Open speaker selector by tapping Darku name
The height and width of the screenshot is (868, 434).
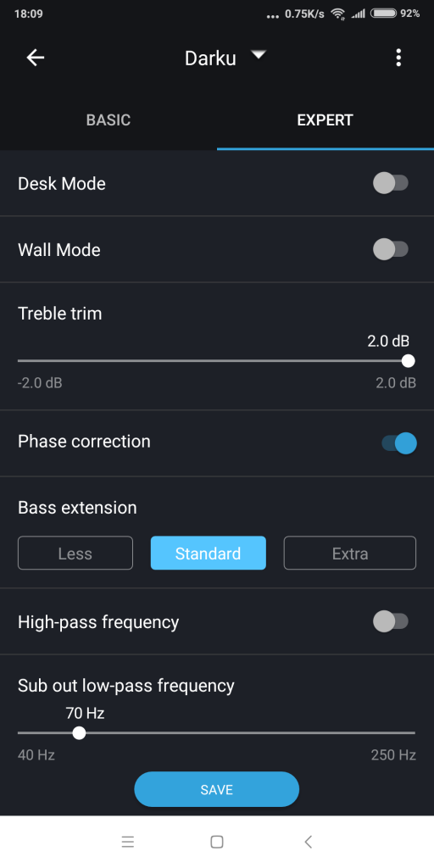pyautogui.click(x=210, y=58)
